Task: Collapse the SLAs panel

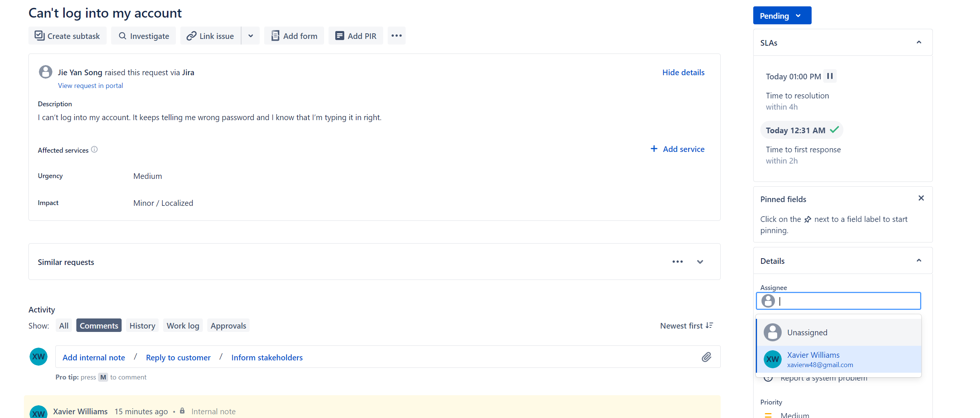Action: click(919, 42)
